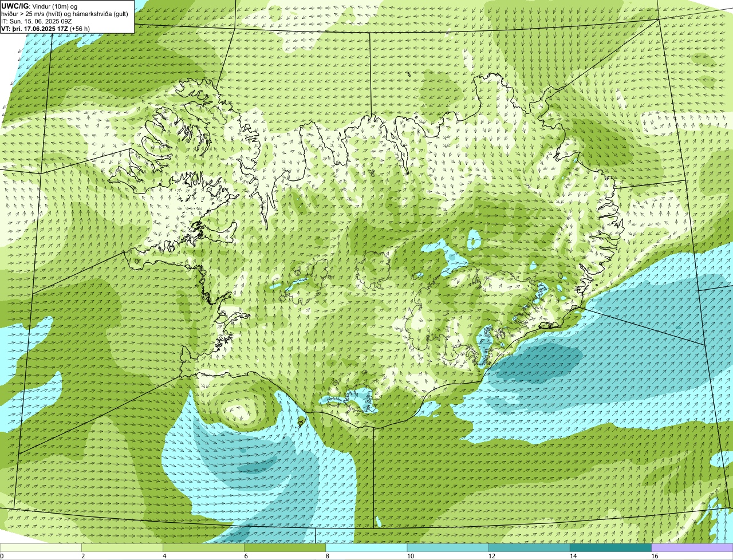Viewport: 733px width, 560px height.
Task: Click the colorbar tick label "12"
Action: click(x=491, y=556)
